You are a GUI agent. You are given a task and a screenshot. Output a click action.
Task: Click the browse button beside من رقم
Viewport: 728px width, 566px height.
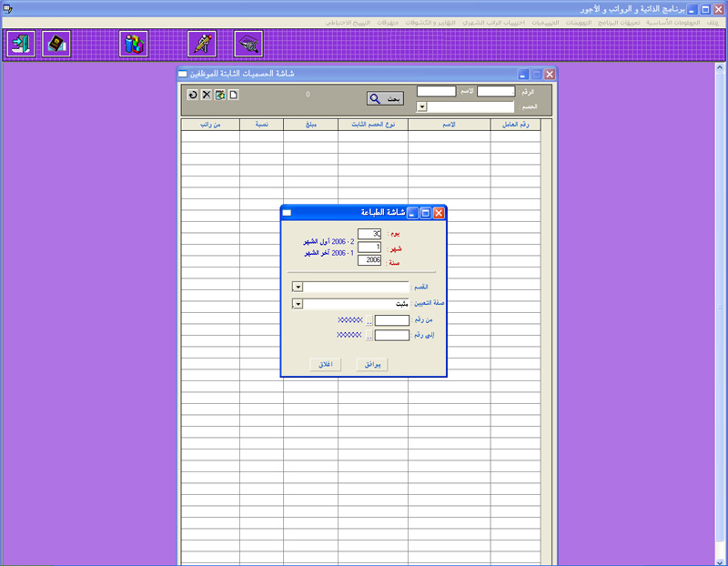[x=369, y=320]
